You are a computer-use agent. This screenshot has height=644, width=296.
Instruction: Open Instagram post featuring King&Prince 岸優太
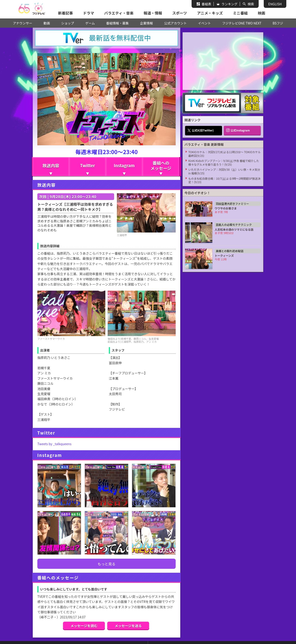[x=154, y=485]
